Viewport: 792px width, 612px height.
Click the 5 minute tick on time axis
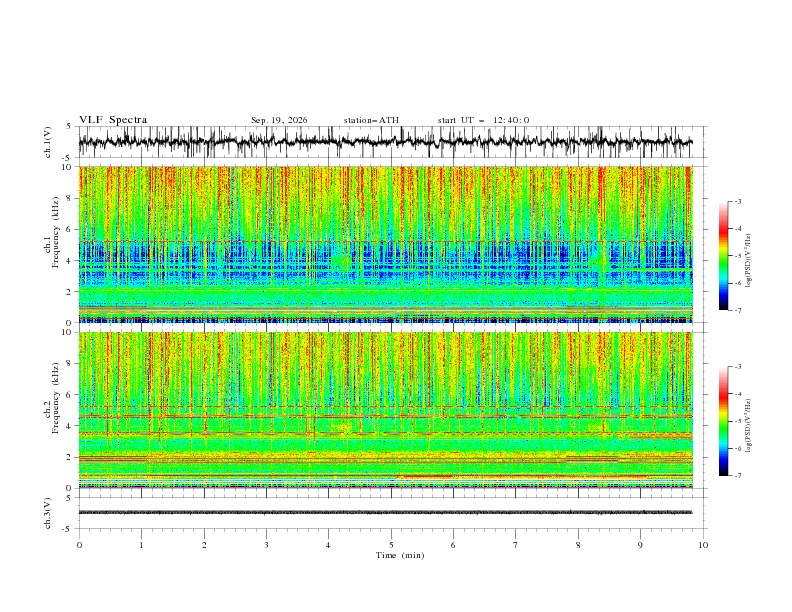click(391, 545)
